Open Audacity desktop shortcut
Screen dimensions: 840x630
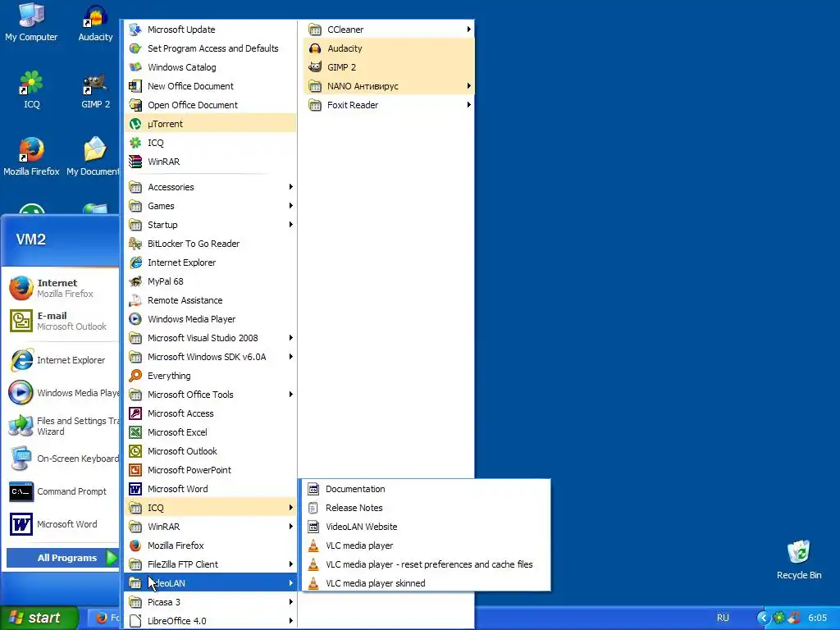coord(95,23)
